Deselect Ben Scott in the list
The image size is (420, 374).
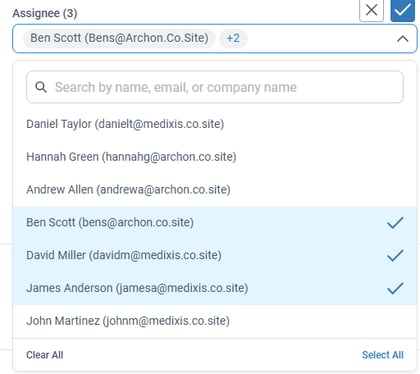coord(215,222)
